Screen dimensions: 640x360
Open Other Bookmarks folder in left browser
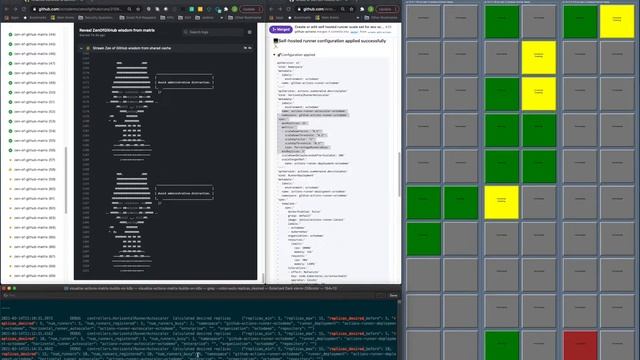point(244,18)
